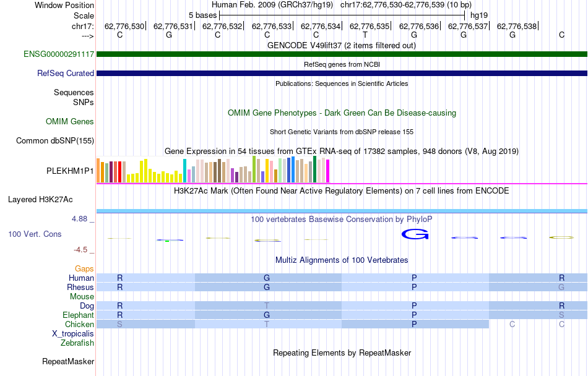Click the Sequences publications track label
Image resolution: width=588 pixels, height=376 pixels.
(74, 93)
